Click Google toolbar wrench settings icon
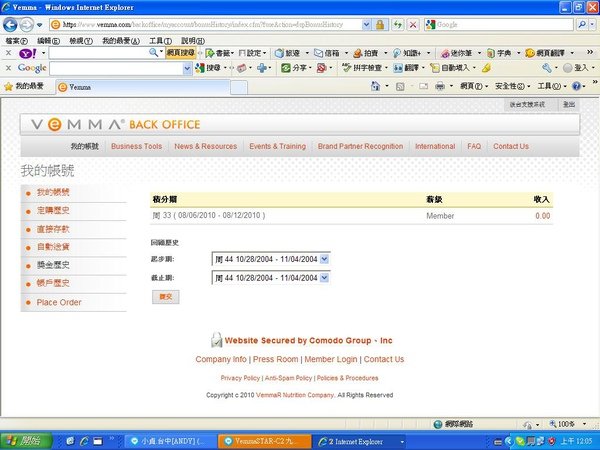 546,68
